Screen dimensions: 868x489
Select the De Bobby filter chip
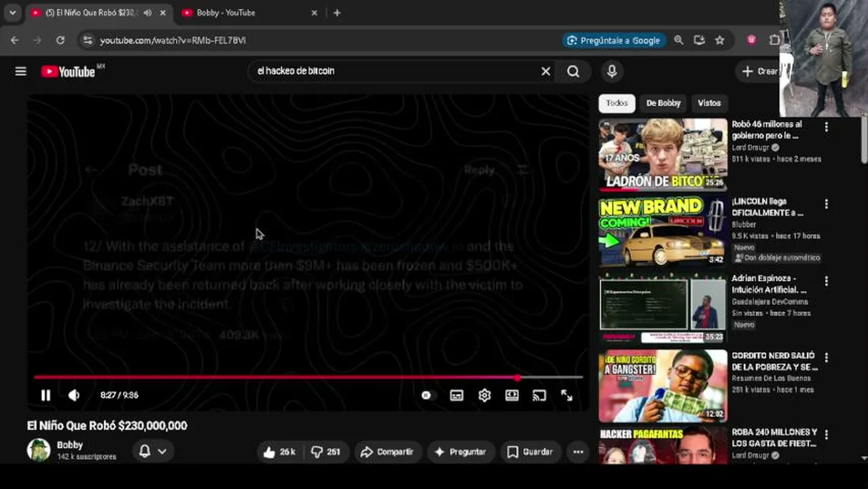coord(663,103)
